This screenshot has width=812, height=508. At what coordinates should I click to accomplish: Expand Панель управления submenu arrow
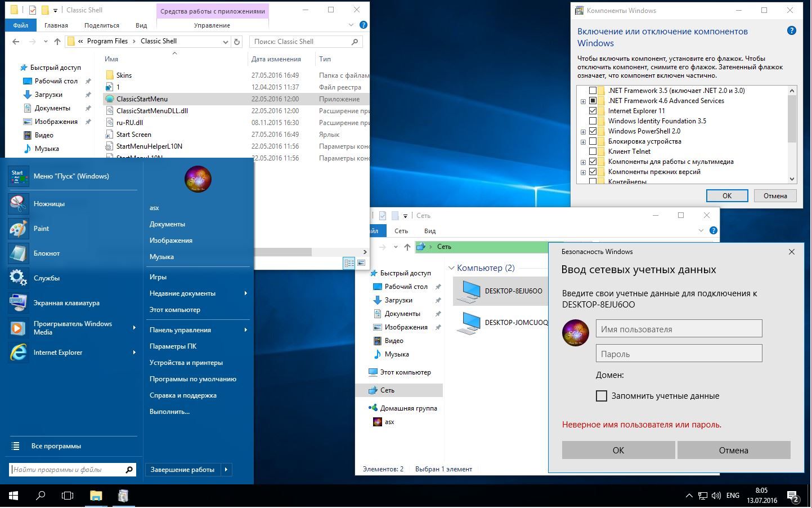(245, 330)
